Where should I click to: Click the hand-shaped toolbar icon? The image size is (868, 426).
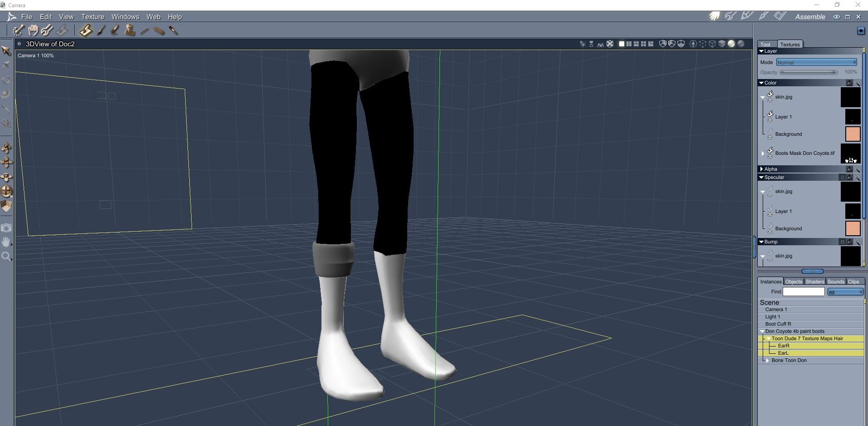(33, 31)
